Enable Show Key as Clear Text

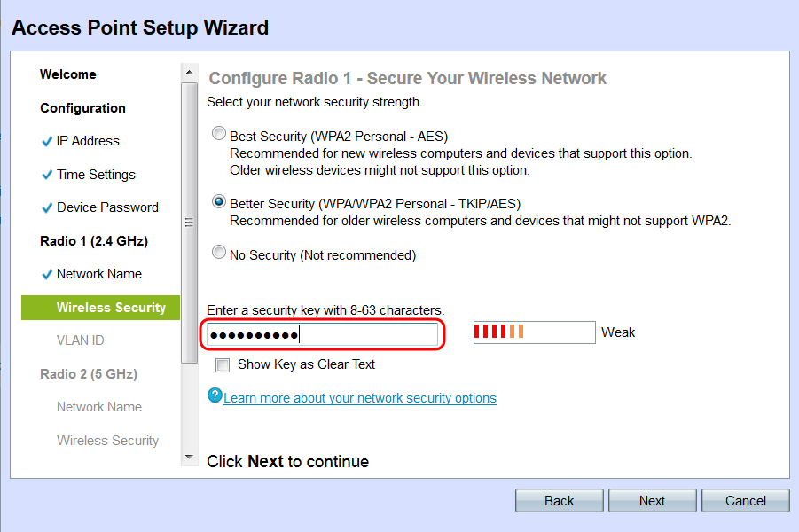[x=223, y=365]
